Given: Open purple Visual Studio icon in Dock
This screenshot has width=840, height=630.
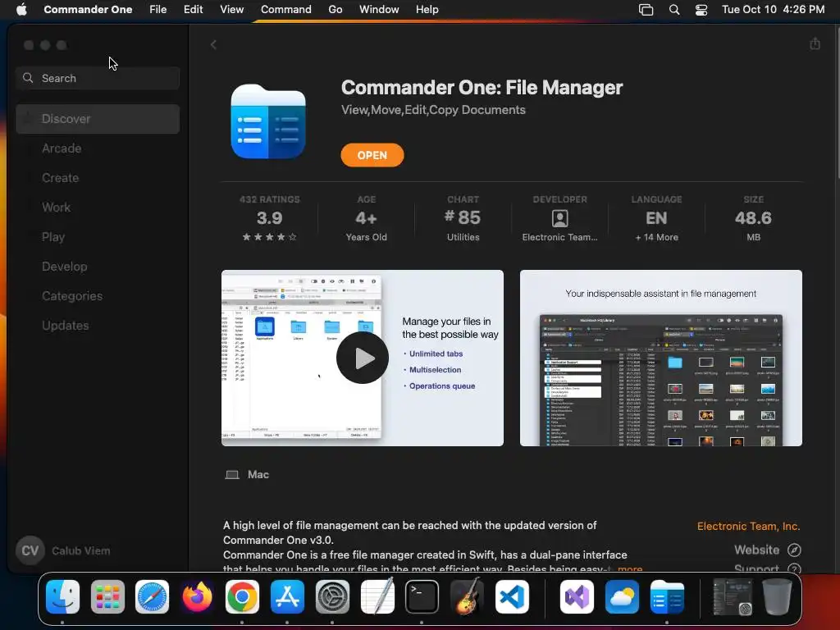Looking at the screenshot, I should pos(577,597).
